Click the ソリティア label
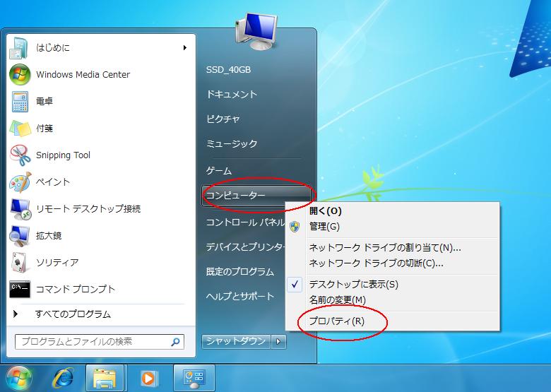Viewport: 551px width, 392px height. (x=57, y=262)
